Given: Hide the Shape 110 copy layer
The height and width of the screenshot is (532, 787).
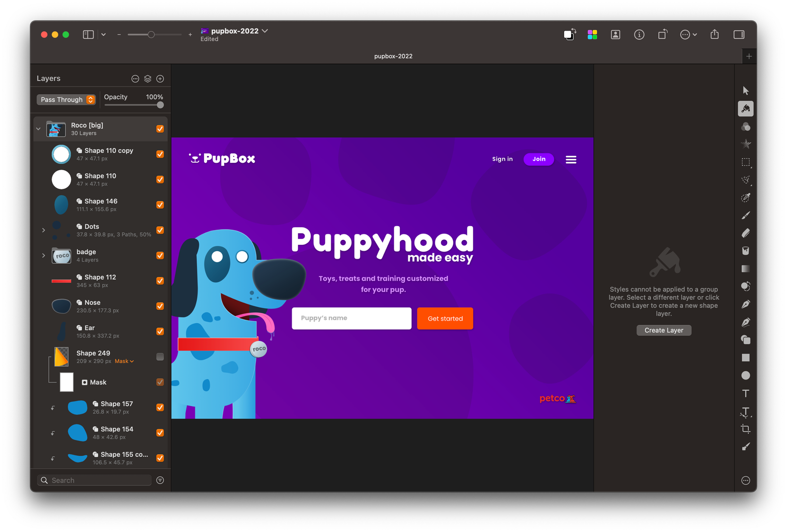Looking at the screenshot, I should [x=160, y=154].
